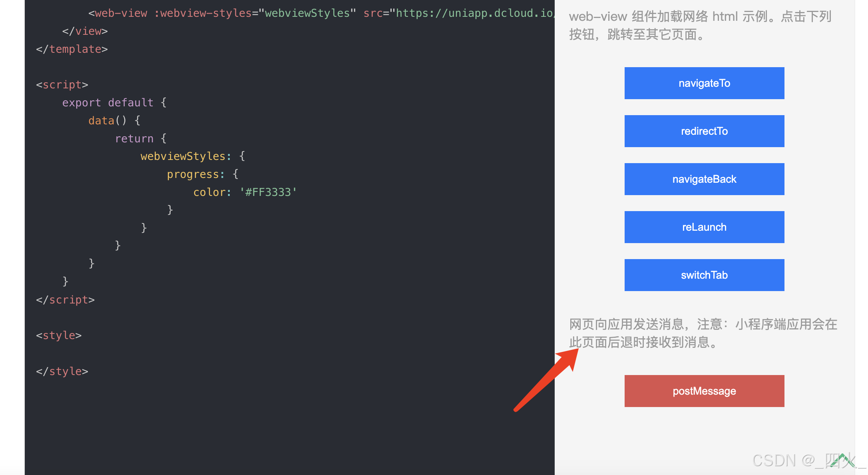Click the closing template tag

72,49
